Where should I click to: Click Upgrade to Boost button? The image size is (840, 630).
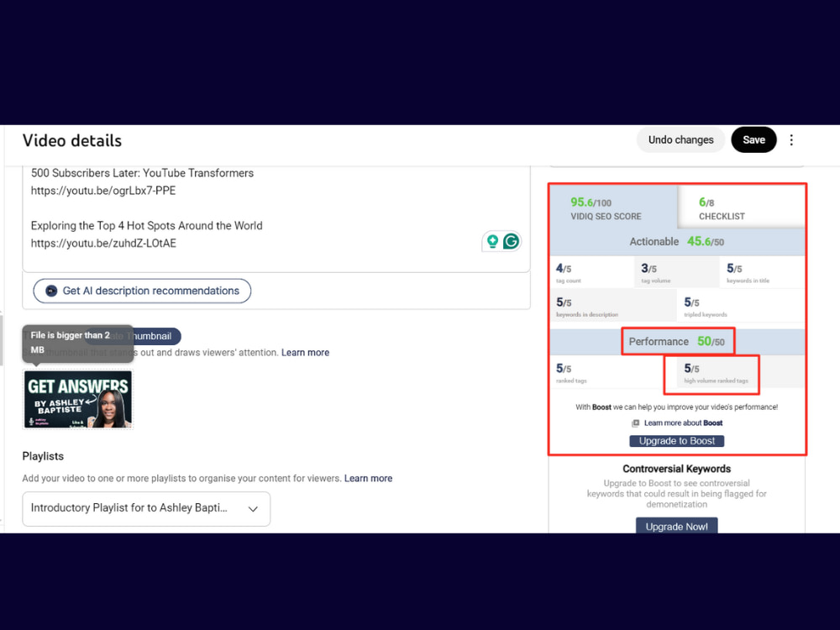676,441
